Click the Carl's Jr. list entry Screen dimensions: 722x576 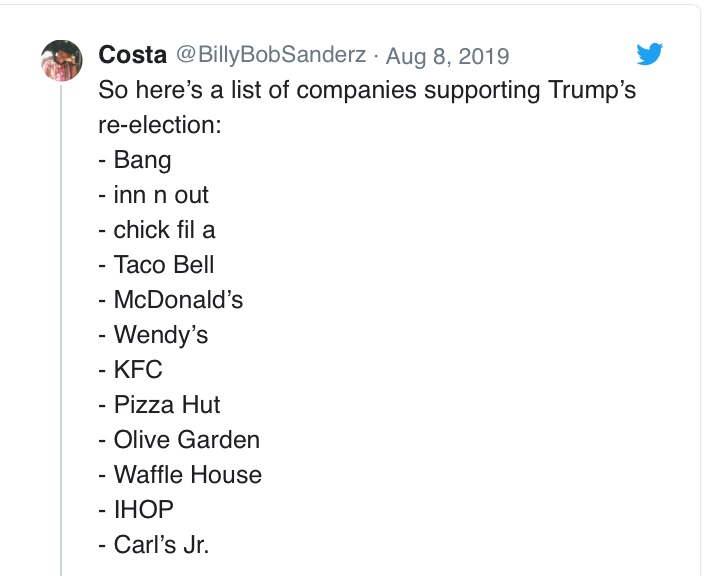[x=154, y=545]
